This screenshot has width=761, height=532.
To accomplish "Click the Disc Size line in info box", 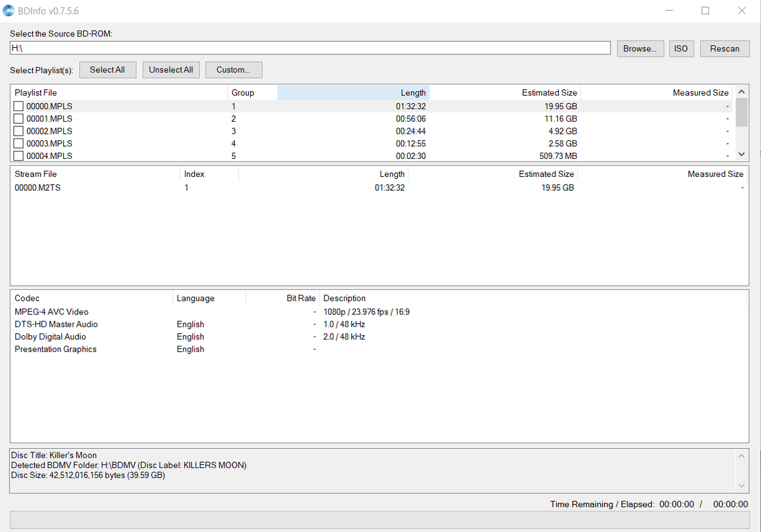I will (88, 475).
